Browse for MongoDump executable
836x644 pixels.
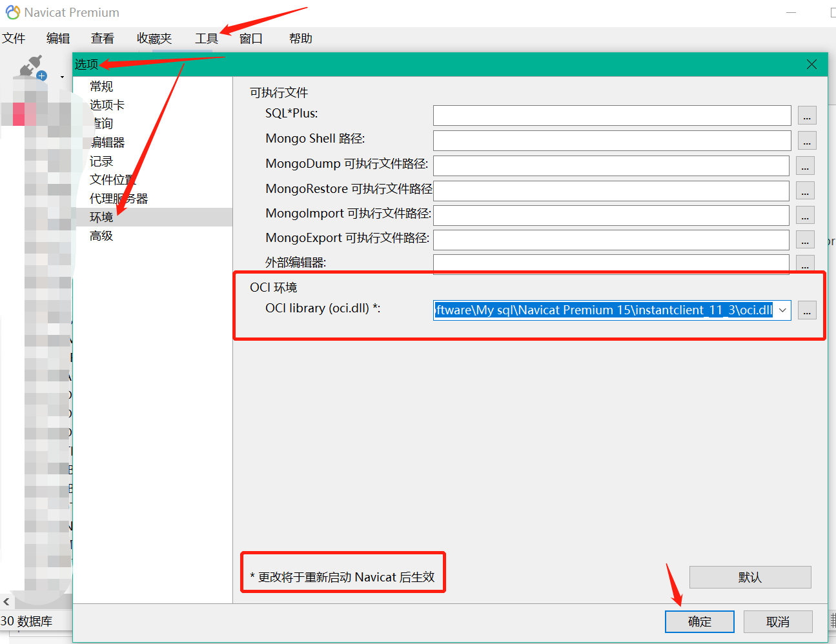click(805, 166)
